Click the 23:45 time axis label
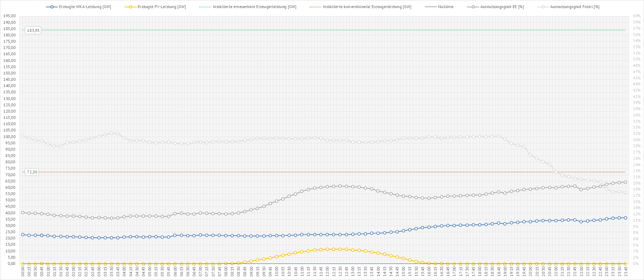This screenshot has width=644, height=280. tap(626, 272)
